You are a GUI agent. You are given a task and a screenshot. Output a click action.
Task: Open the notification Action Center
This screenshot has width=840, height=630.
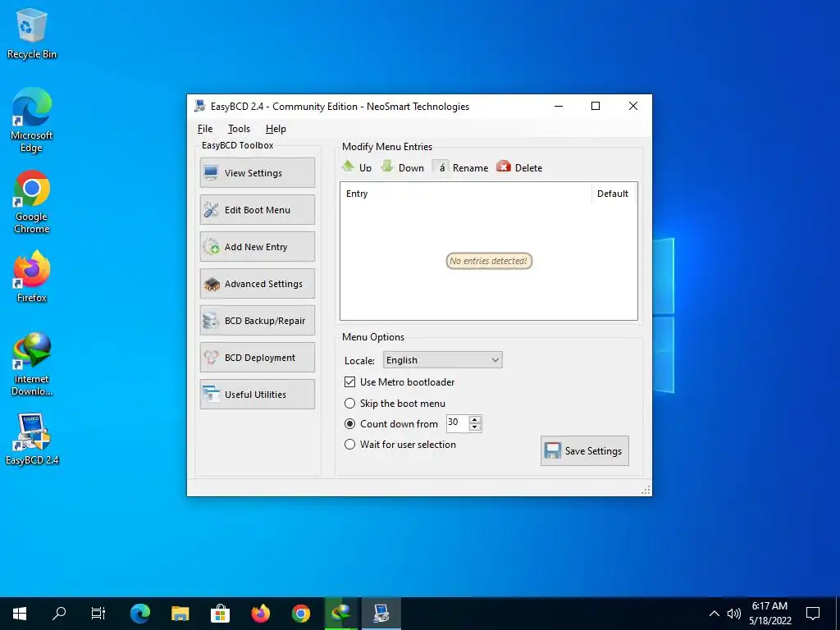click(813, 614)
